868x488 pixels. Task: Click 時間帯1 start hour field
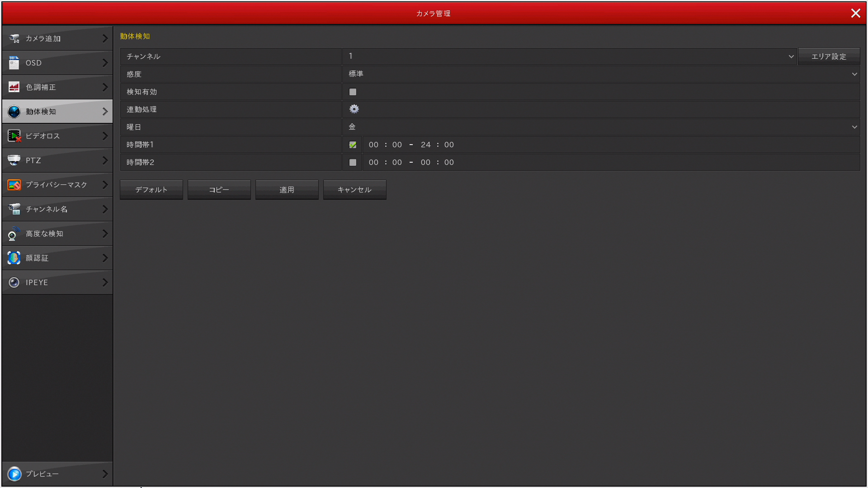pyautogui.click(x=373, y=145)
